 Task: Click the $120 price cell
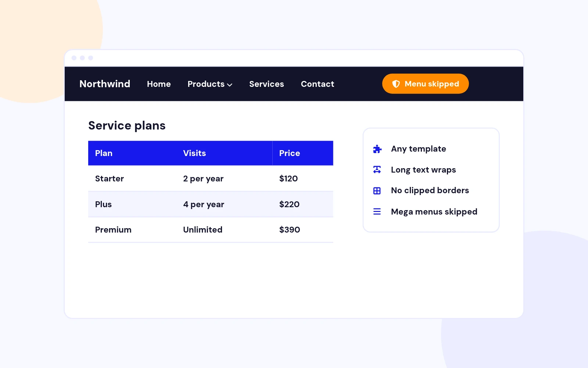tap(303, 178)
